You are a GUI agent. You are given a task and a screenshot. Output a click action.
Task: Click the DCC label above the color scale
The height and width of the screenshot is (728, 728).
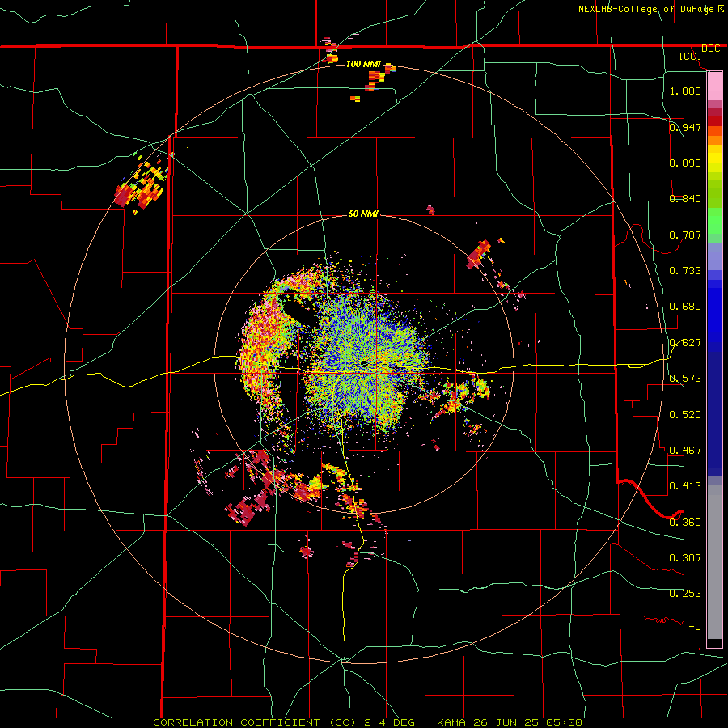pyautogui.click(x=710, y=49)
